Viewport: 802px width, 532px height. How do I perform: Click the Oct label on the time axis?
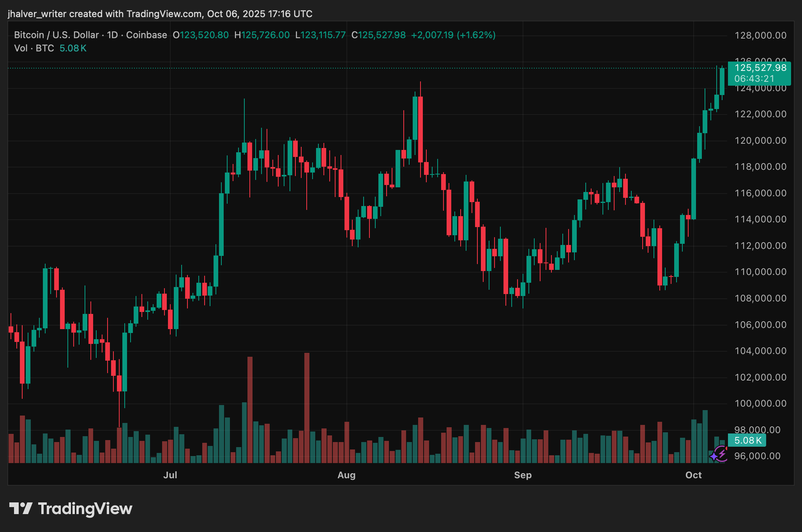pos(694,475)
